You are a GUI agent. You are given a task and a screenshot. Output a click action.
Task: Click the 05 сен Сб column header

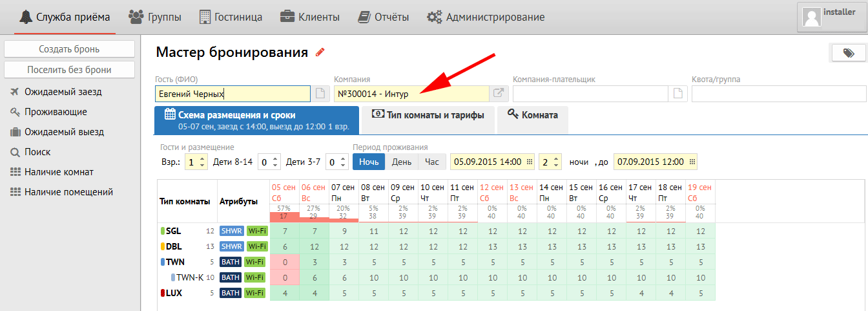284,192
